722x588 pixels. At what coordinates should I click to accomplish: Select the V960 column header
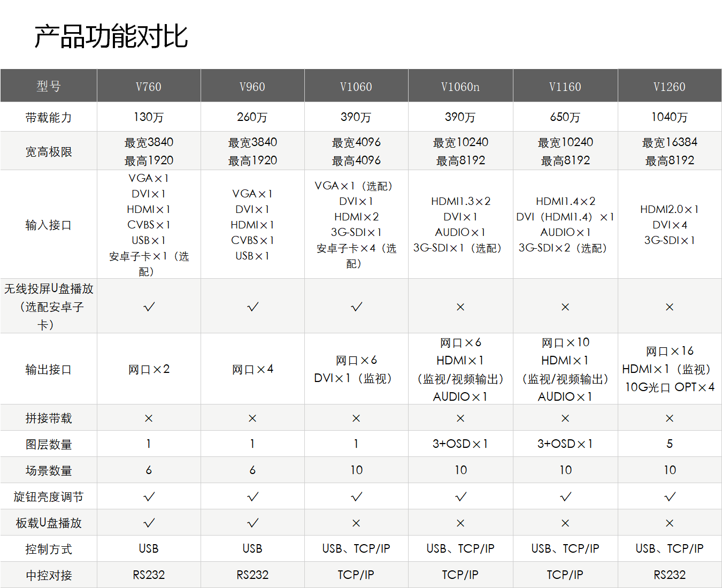252,86
